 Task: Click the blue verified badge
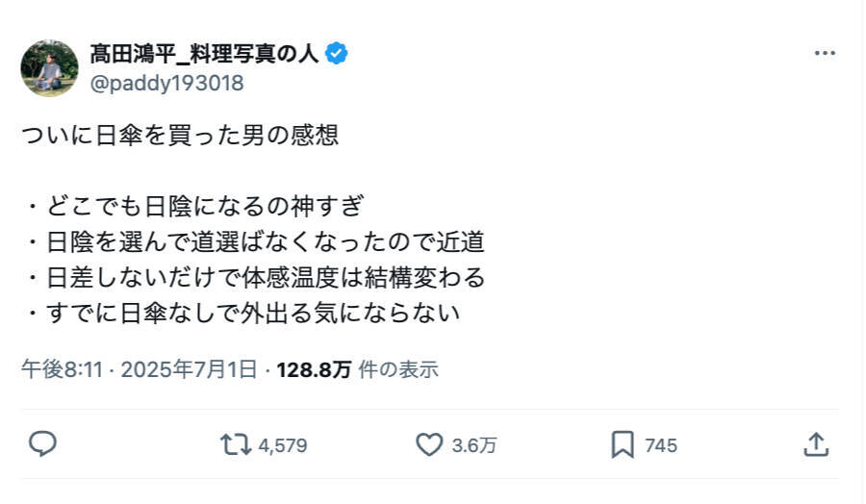337,54
